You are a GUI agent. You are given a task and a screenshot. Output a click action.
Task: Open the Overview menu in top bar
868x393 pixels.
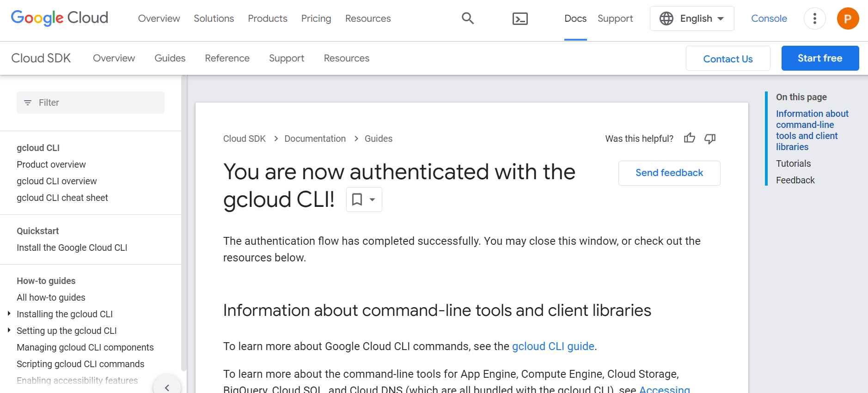pos(159,18)
